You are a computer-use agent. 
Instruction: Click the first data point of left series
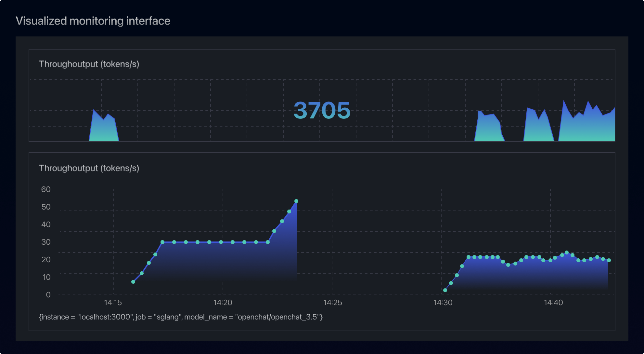point(133,282)
